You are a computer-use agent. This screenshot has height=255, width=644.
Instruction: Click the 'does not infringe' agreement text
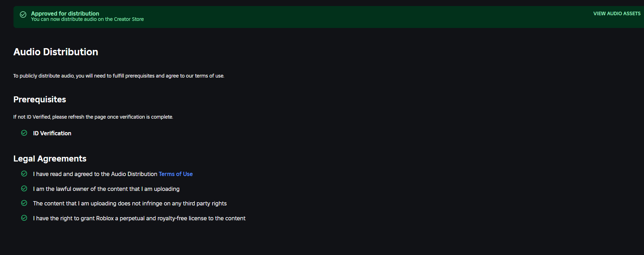130,203
